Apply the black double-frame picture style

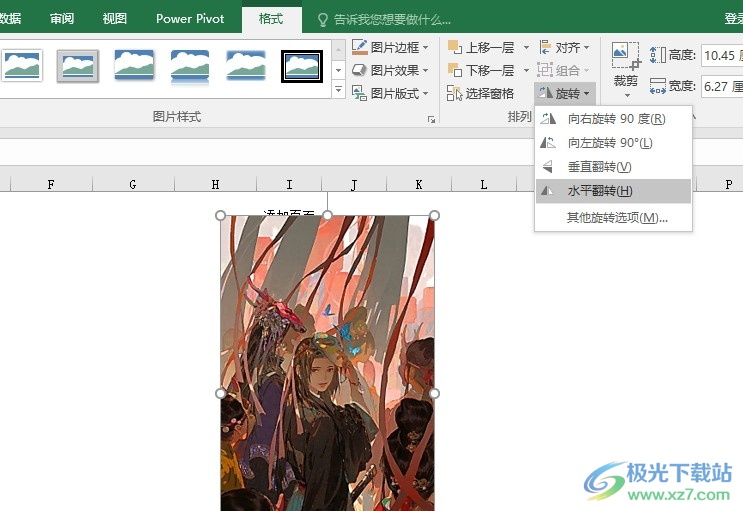(x=302, y=66)
